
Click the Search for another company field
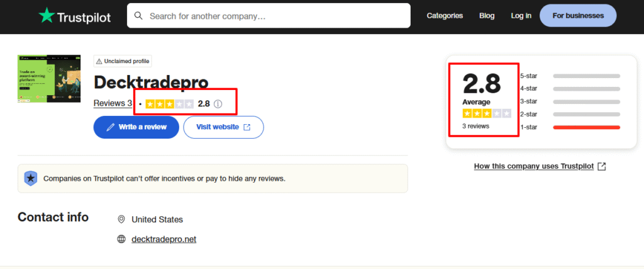[269, 16]
